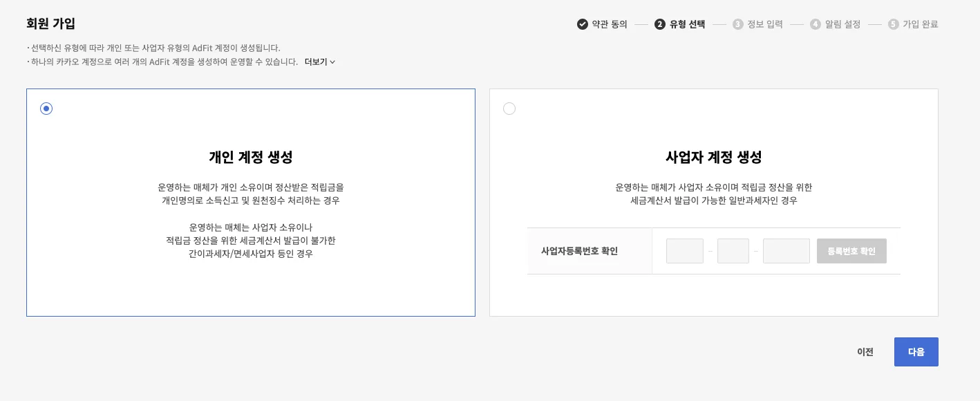Select the 약관 동의 step label
Viewport: 980px width, 401px height.
coord(610,24)
